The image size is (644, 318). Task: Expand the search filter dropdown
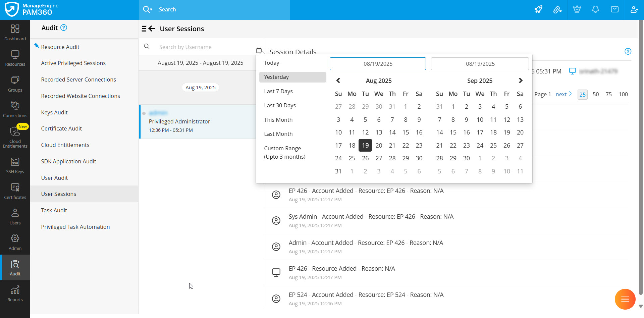point(148,9)
